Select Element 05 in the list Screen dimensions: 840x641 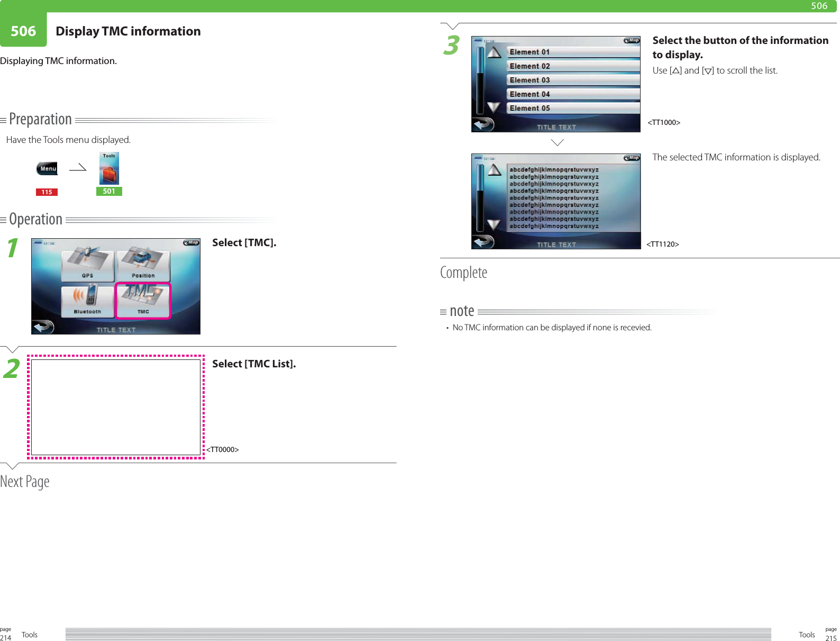click(573, 108)
